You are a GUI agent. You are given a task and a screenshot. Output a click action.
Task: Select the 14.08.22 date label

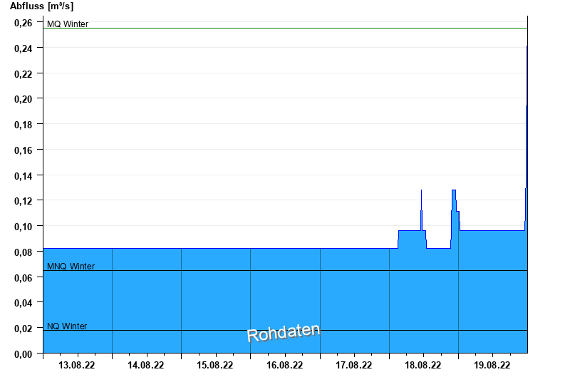[145, 365]
